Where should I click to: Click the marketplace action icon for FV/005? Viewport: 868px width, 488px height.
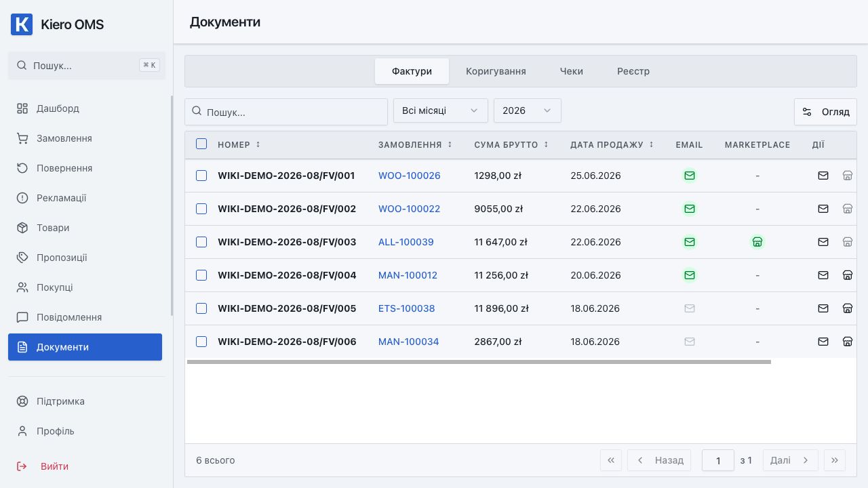(x=847, y=308)
